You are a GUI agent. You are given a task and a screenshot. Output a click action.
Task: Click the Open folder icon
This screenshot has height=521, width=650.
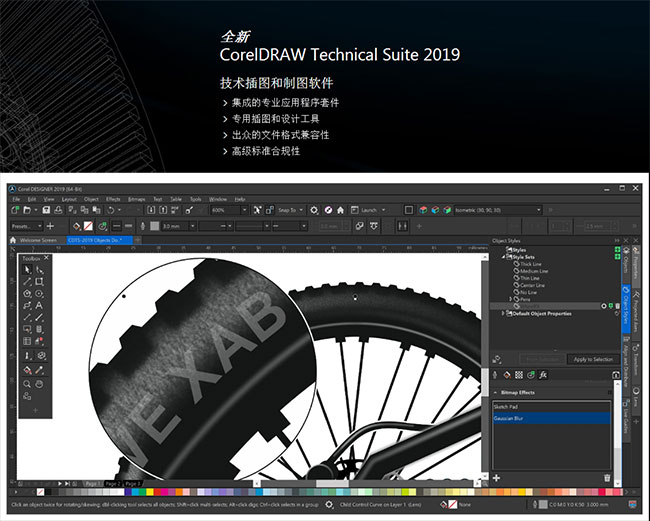click(27, 210)
